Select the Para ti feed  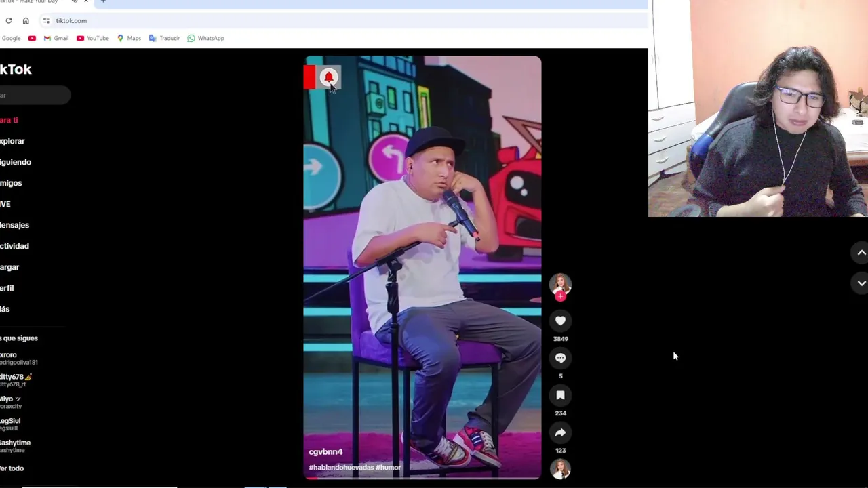[9, 120]
